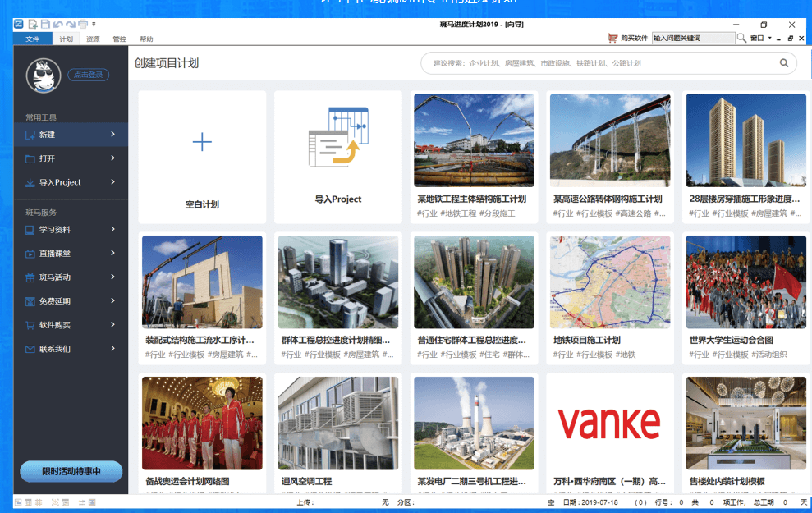This screenshot has width=812, height=513.
Task: Click the 软件购买 cart icon in sidebar
Action: click(x=30, y=325)
